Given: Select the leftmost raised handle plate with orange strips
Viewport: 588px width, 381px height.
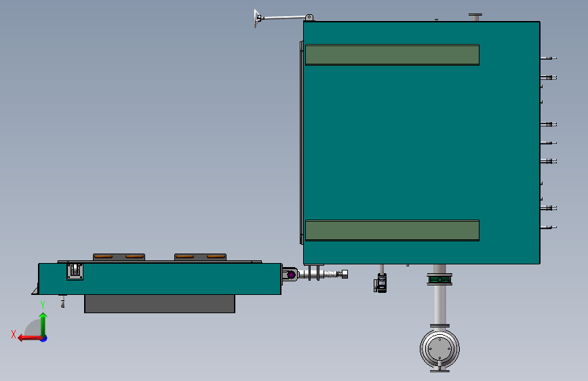Looking at the screenshot, I should point(119,257).
